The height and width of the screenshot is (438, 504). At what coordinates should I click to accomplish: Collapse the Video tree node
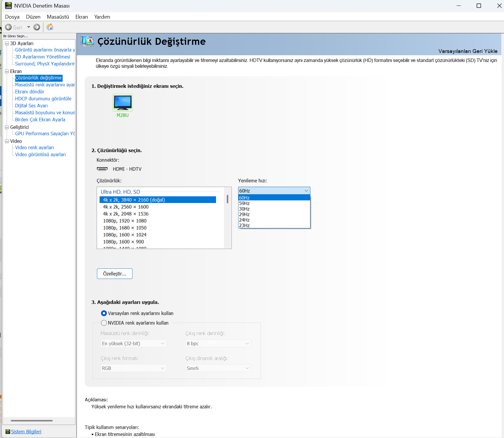click(x=7, y=141)
